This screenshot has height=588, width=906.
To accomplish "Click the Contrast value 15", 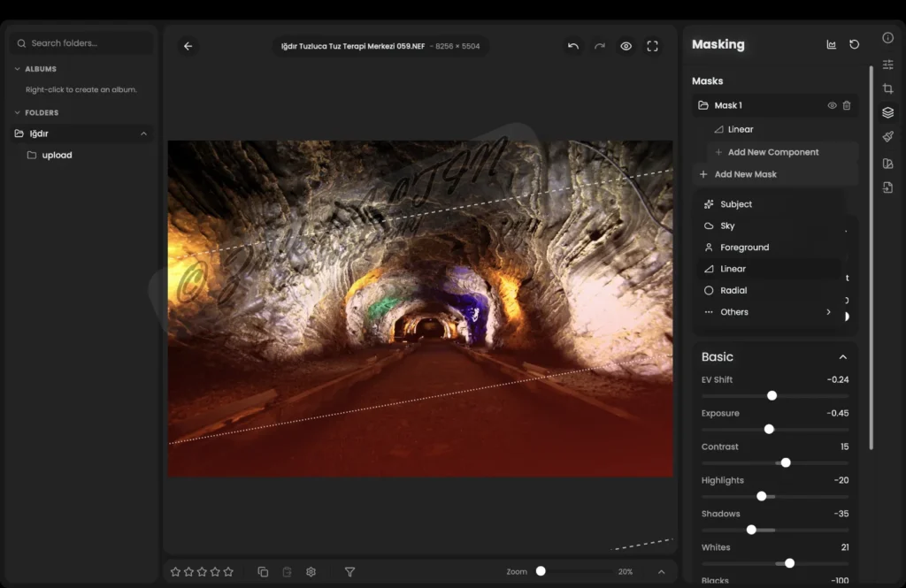I will [844, 447].
